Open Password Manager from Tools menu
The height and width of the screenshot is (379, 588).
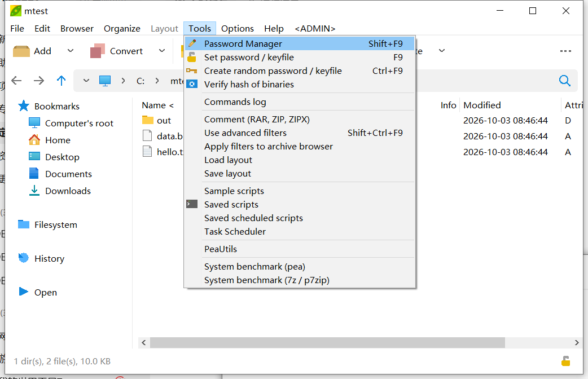click(x=300, y=44)
